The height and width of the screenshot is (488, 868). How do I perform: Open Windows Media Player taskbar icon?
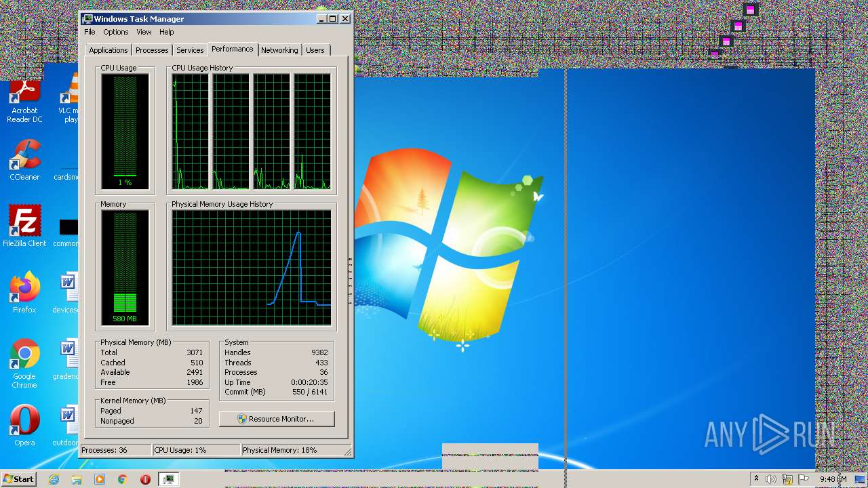pyautogui.click(x=100, y=479)
